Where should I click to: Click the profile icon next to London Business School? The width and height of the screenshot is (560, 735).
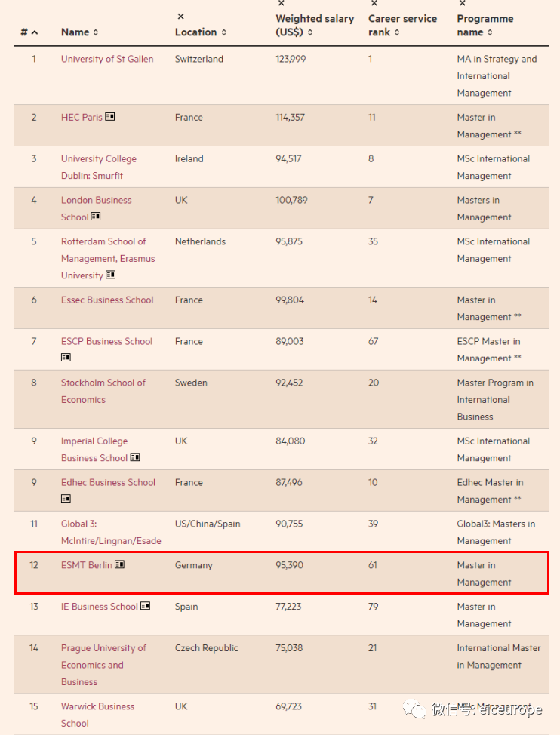[95, 217]
